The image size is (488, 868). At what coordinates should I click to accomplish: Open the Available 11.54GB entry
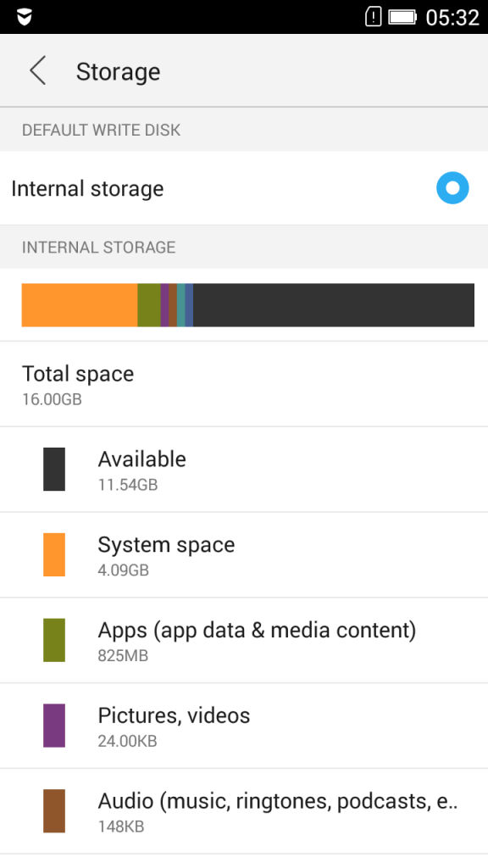(244, 470)
